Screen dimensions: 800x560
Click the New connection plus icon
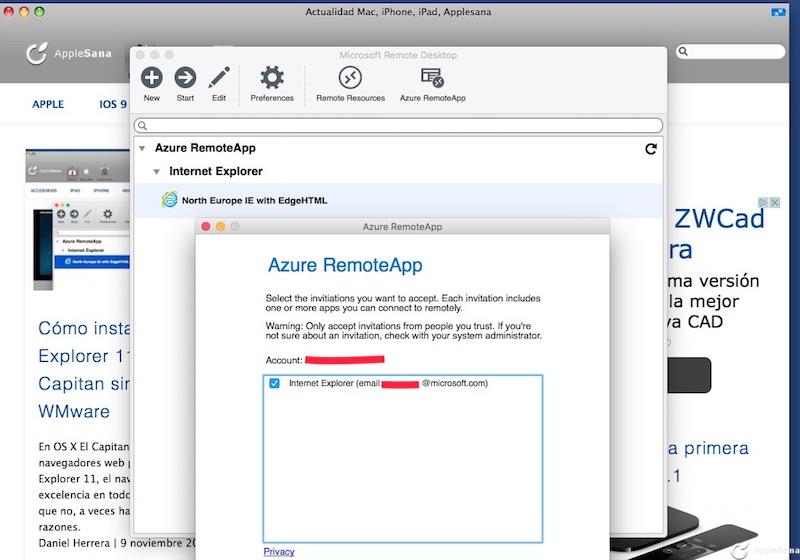tap(152, 78)
